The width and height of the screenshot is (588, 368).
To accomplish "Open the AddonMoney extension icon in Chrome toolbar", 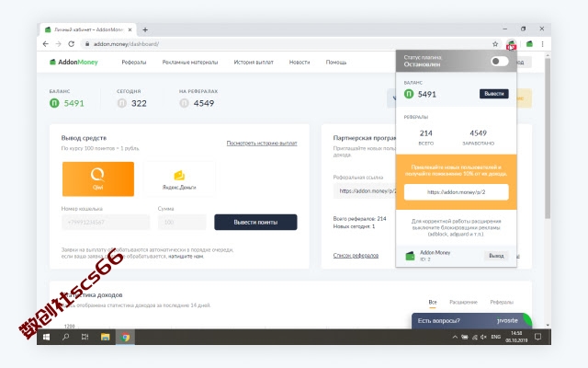I will point(511,44).
